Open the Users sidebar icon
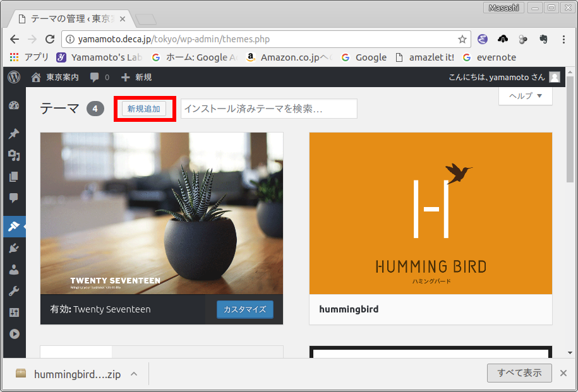The image size is (578, 392). coord(14,270)
